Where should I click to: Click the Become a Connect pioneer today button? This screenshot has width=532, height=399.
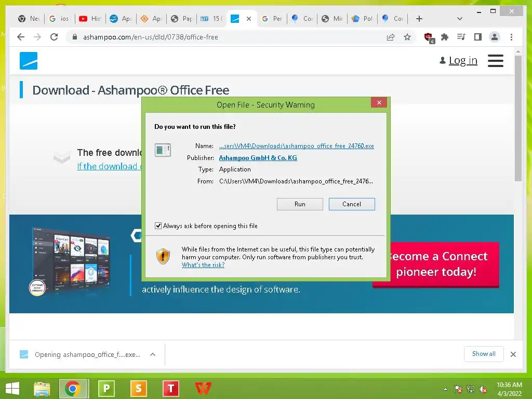(436, 264)
